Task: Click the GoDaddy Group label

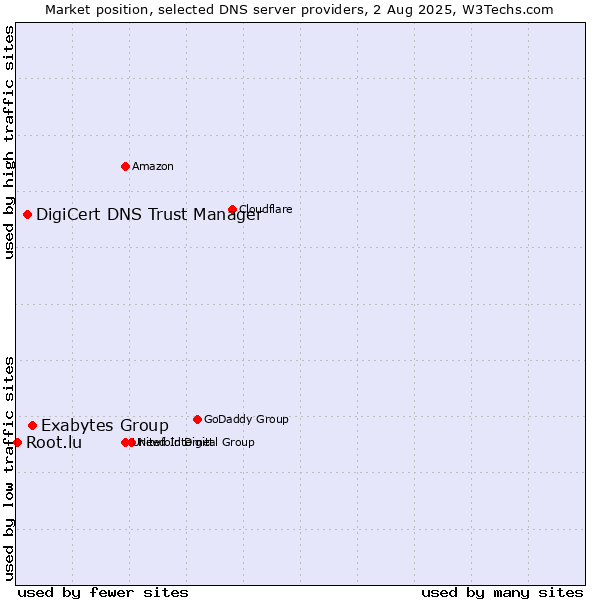Action: point(246,419)
